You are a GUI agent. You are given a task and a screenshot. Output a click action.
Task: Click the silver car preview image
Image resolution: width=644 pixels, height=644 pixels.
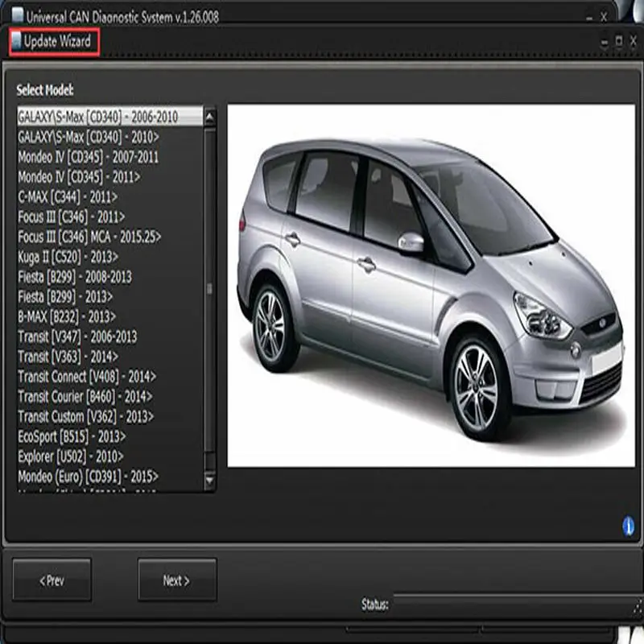coord(431,286)
